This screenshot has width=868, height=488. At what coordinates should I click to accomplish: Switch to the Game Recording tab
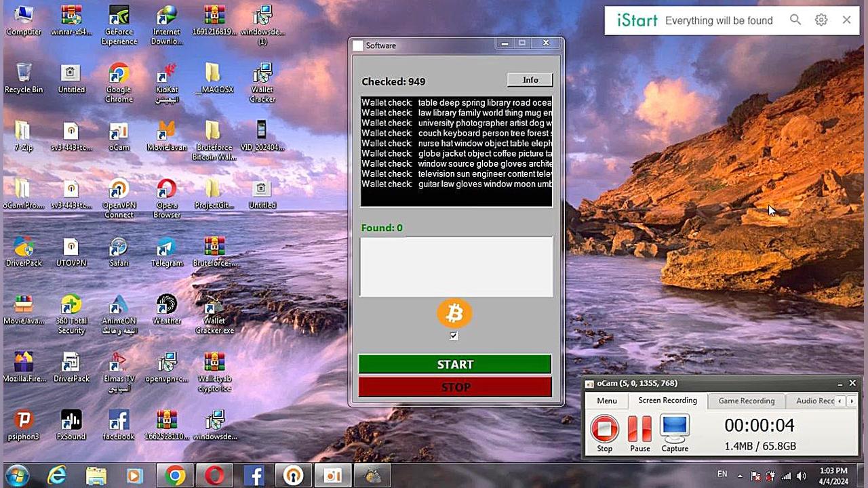click(x=747, y=401)
